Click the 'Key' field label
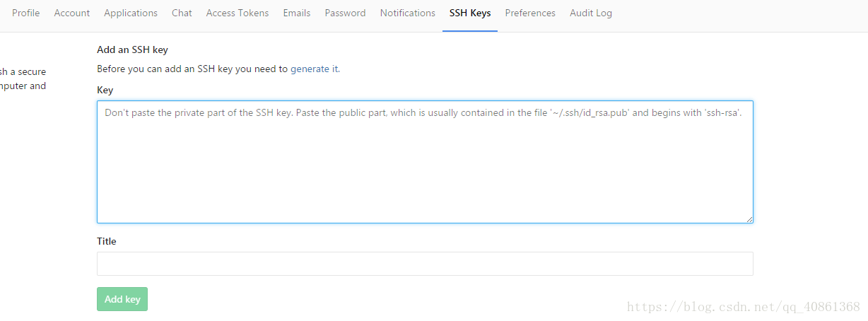 coord(105,90)
